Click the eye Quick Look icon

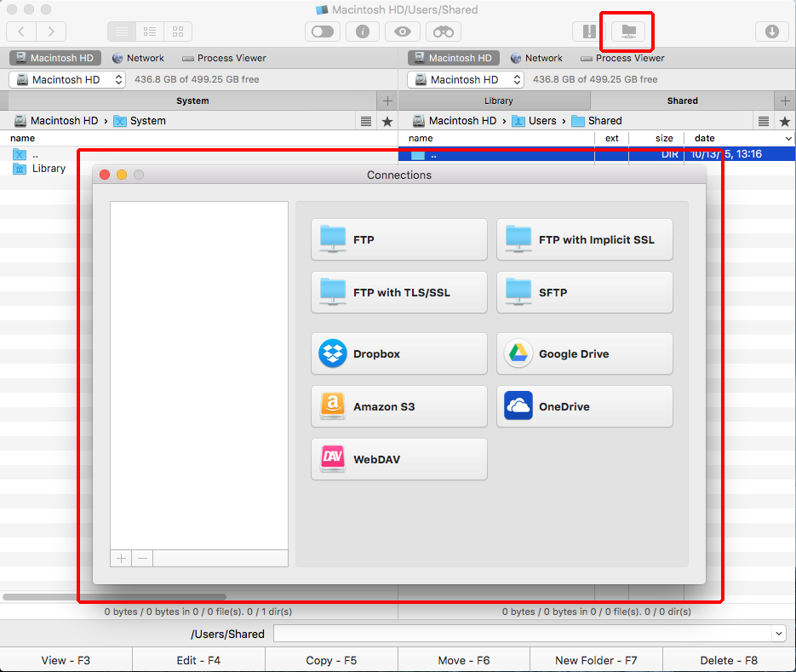pos(403,32)
